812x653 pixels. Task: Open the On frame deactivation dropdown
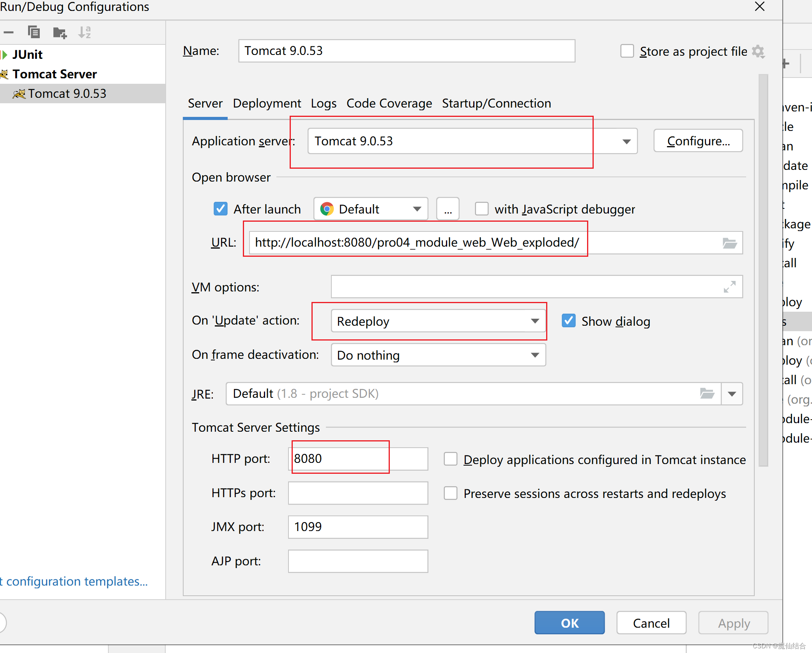[x=438, y=355]
